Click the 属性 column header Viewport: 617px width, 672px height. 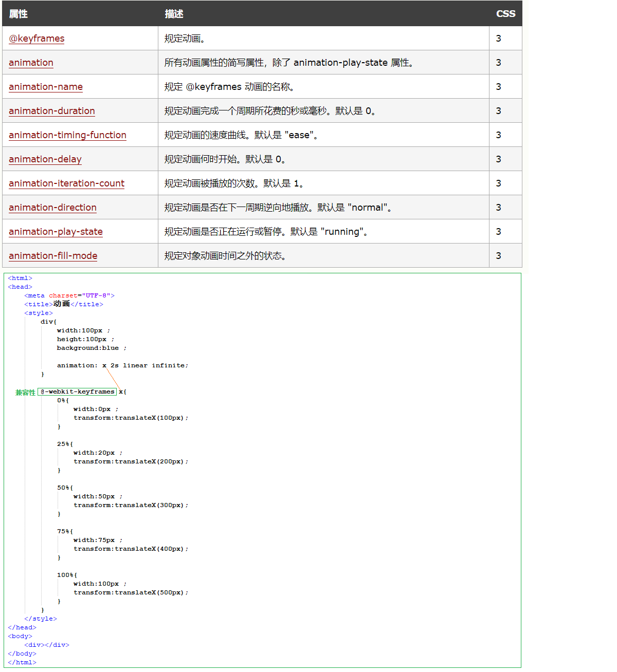point(19,14)
